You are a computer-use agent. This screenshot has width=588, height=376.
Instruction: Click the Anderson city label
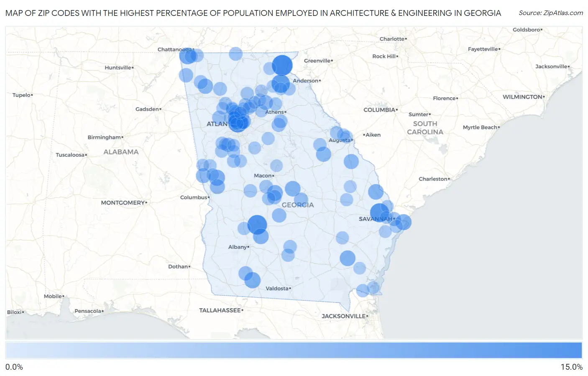coord(306,81)
